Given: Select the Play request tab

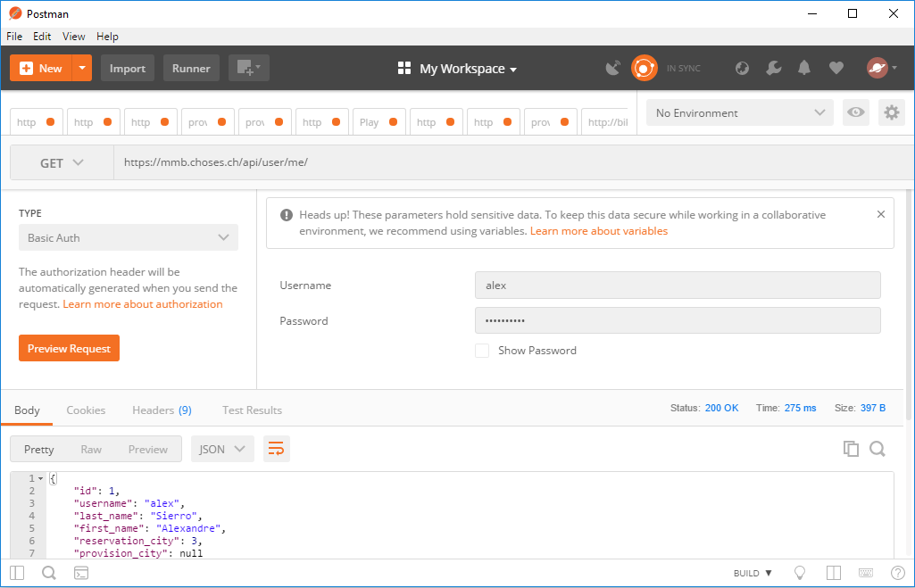Looking at the screenshot, I should [x=378, y=122].
